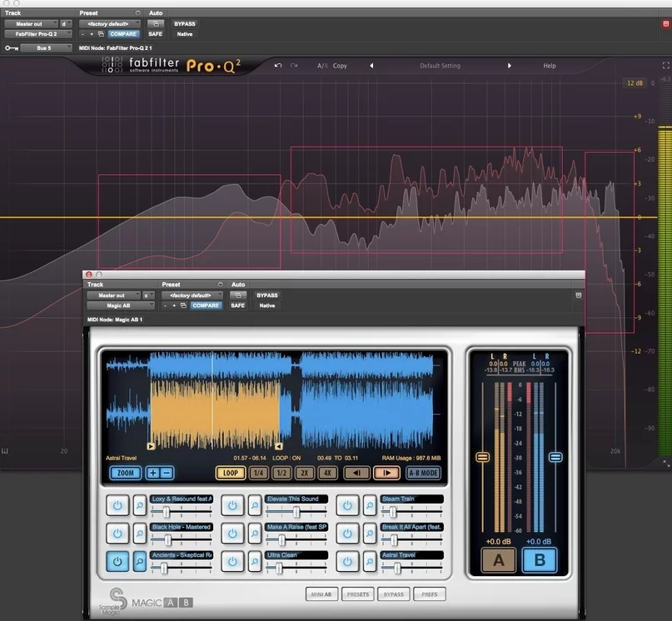Screen dimensions: 672x621
Task: Enable the Astral Travel reference track
Action: pyautogui.click(x=347, y=561)
